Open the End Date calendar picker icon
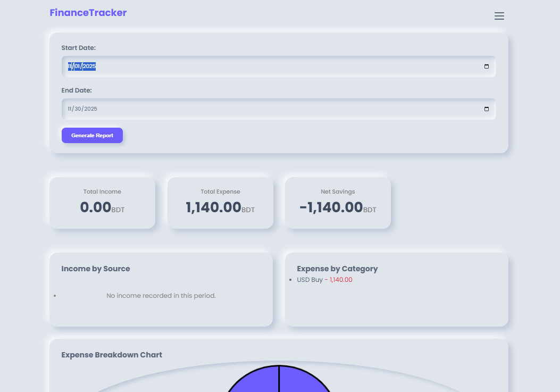The height and width of the screenshot is (392, 560). [486, 109]
